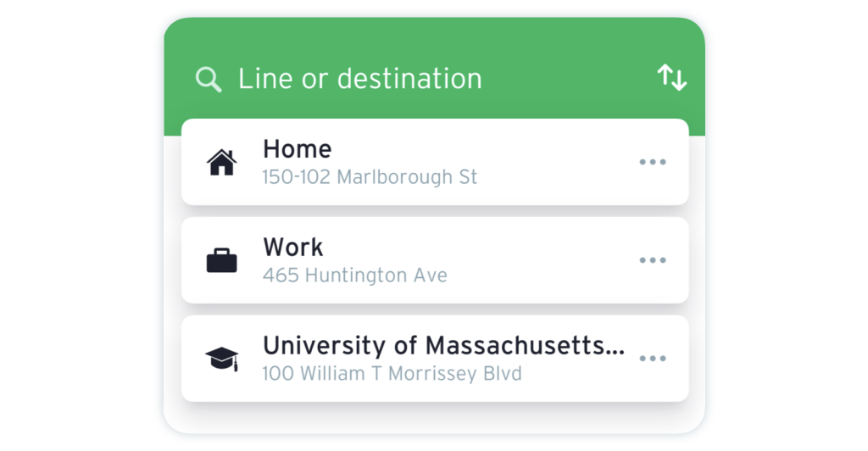Click the Home house icon
This screenshot has width=868, height=451.
click(x=222, y=162)
